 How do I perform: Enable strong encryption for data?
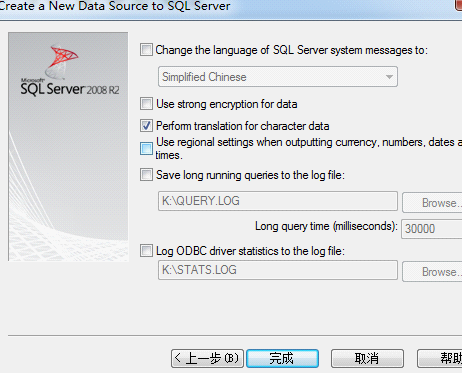click(x=146, y=104)
